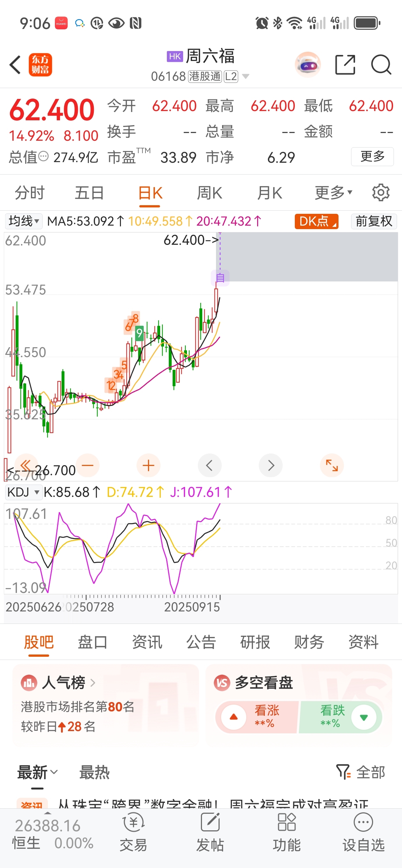The height and width of the screenshot is (868, 402).
Task: Tap the 62.400 current price
Action: point(52,110)
